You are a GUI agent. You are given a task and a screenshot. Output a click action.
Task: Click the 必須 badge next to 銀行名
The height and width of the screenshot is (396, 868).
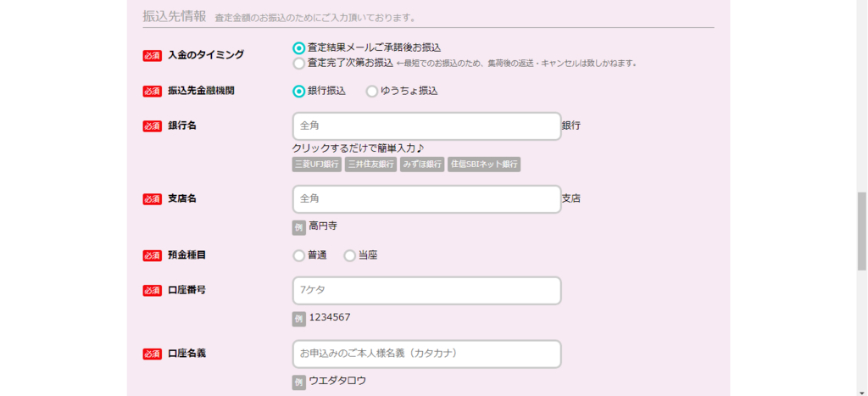[152, 126]
